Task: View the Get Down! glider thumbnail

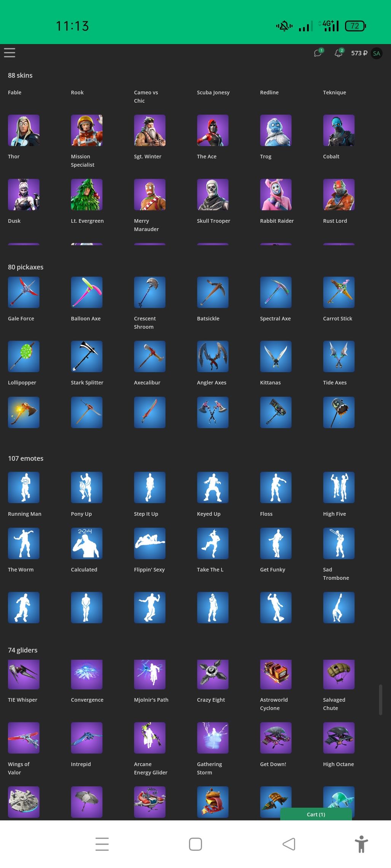Action: (x=276, y=738)
